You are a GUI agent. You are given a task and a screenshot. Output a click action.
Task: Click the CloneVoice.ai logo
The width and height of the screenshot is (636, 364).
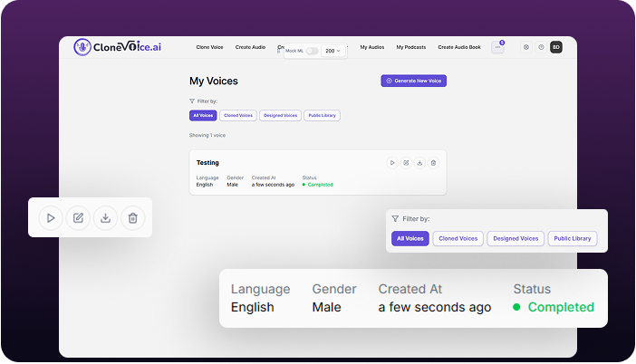point(119,47)
